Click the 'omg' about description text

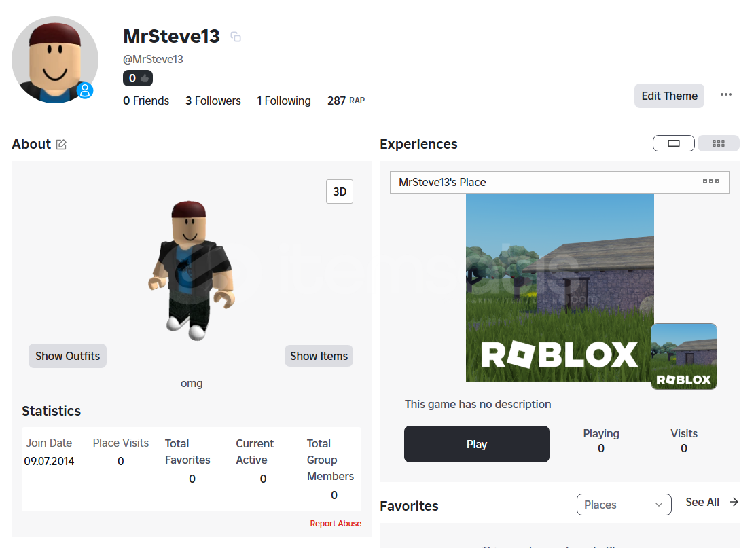click(192, 384)
